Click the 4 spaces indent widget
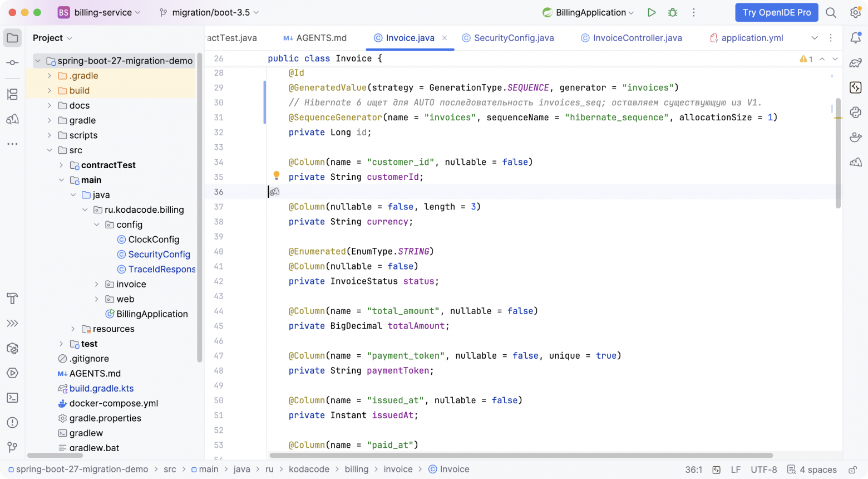 (812, 470)
